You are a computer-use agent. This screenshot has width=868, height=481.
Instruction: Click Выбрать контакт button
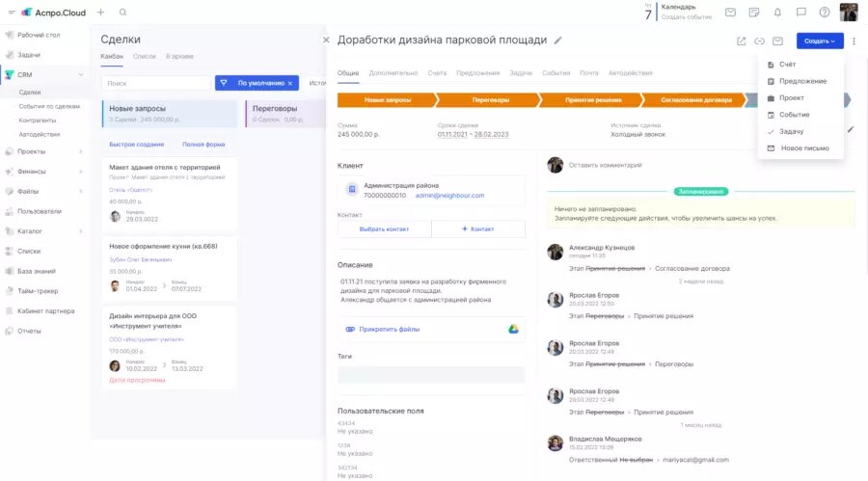point(384,229)
